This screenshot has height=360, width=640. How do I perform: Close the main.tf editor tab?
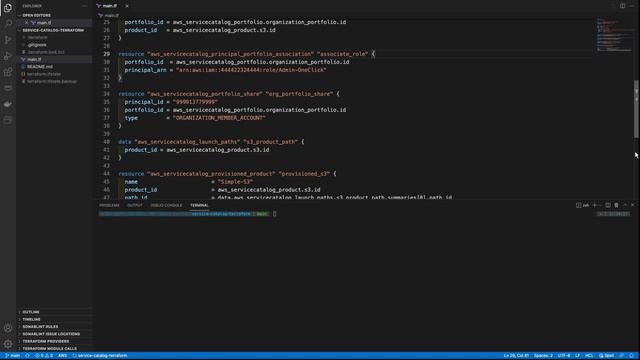coord(127,6)
